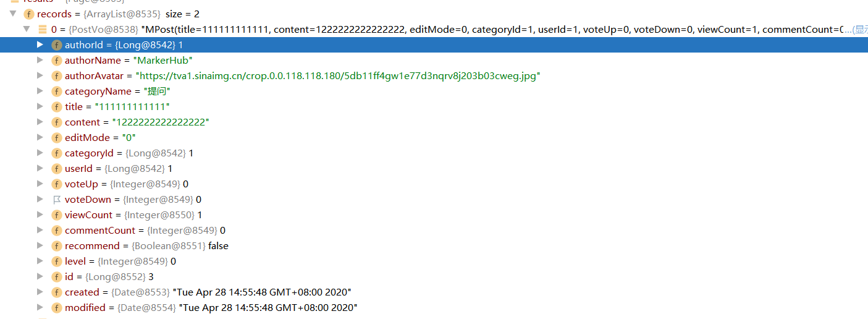The width and height of the screenshot is (868, 319).
Task: Expand the authorAvatar field arrow
Action: [40, 75]
